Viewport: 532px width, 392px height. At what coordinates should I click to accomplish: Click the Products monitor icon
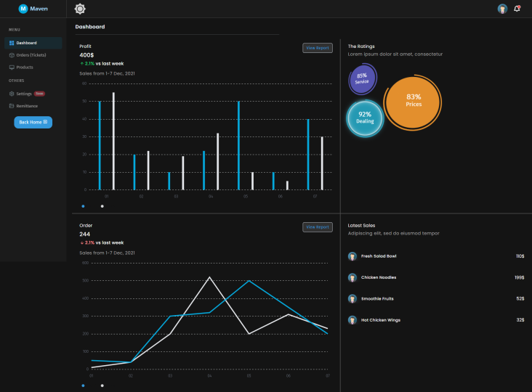[x=12, y=67]
